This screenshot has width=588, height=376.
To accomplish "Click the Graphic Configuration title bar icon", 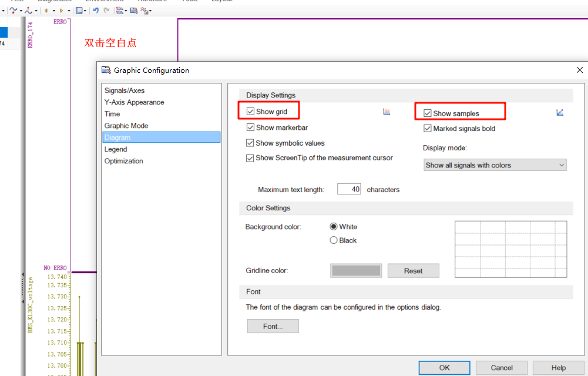I will [106, 70].
